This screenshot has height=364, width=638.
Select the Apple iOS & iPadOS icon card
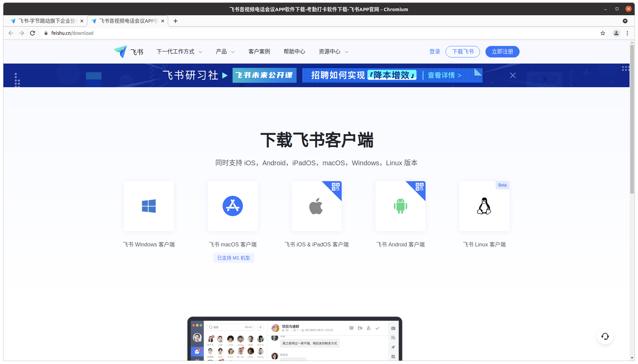(317, 206)
